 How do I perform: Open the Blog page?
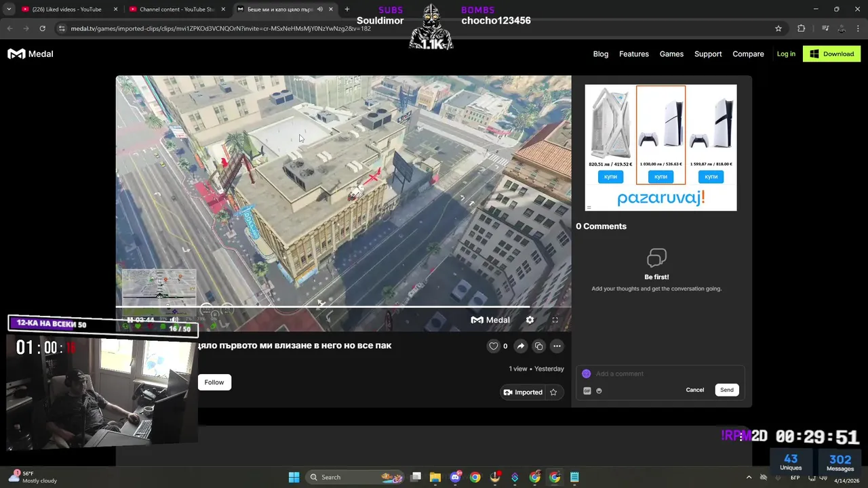pos(601,54)
